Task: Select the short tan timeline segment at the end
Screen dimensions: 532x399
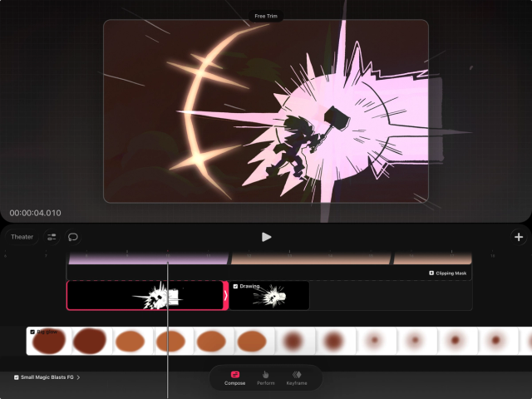Action: [x=432, y=259]
